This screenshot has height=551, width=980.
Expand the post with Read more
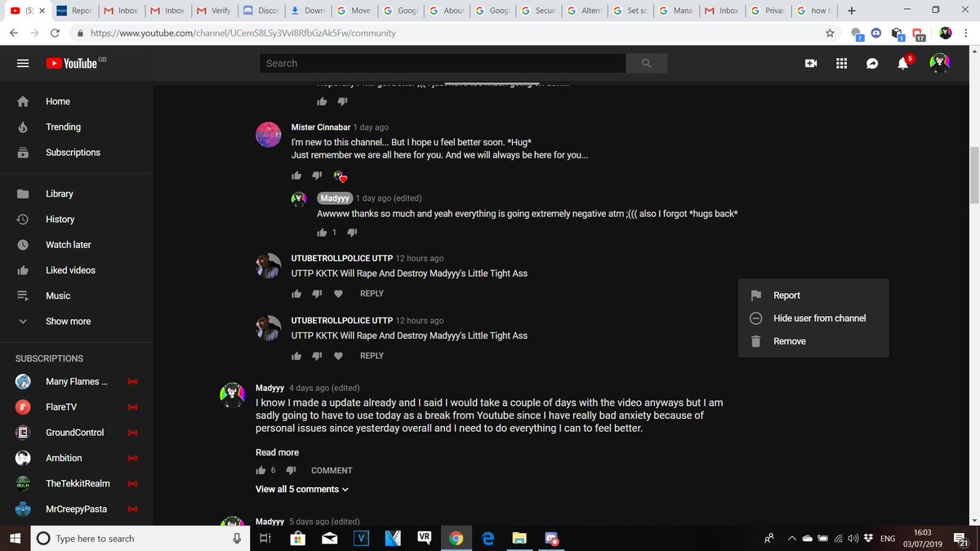[277, 452]
